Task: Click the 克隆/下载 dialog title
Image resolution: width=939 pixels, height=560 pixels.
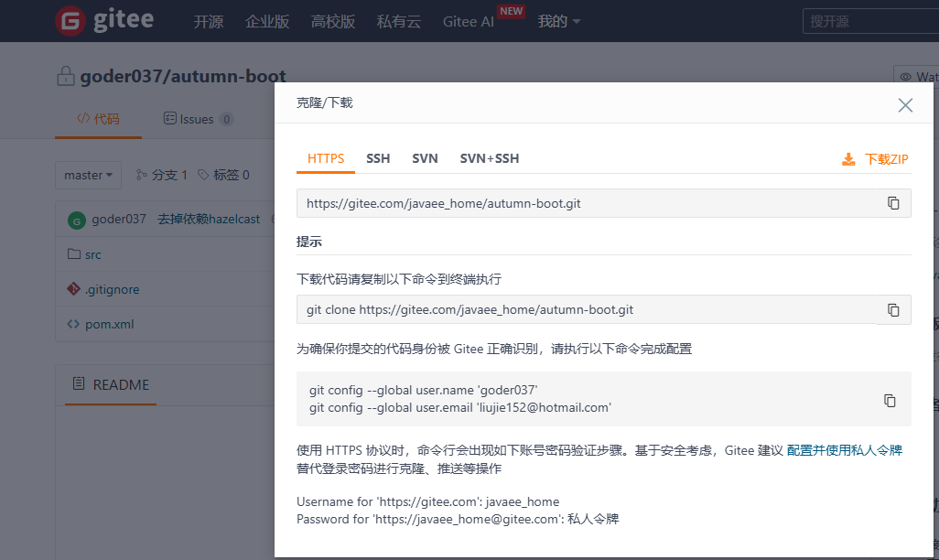Action: [325, 103]
